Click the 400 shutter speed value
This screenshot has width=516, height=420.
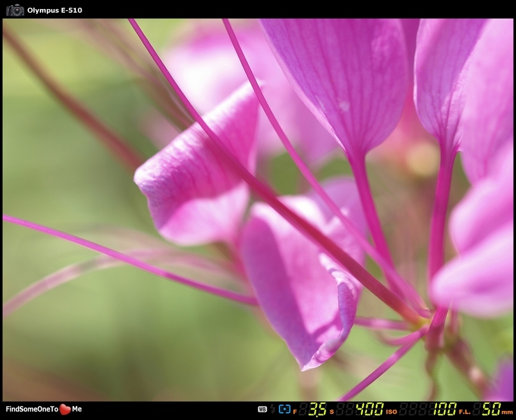pyautogui.click(x=369, y=409)
